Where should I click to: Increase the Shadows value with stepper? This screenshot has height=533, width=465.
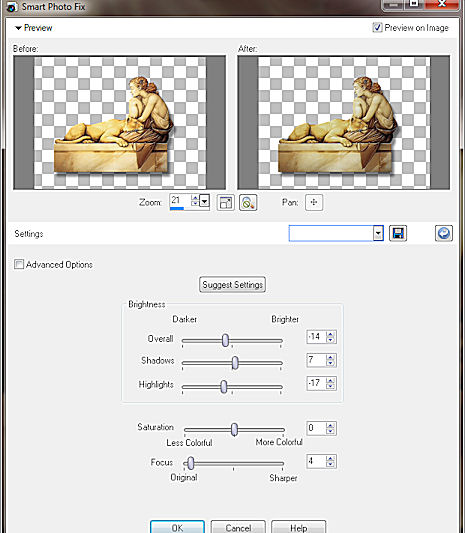pos(330,357)
